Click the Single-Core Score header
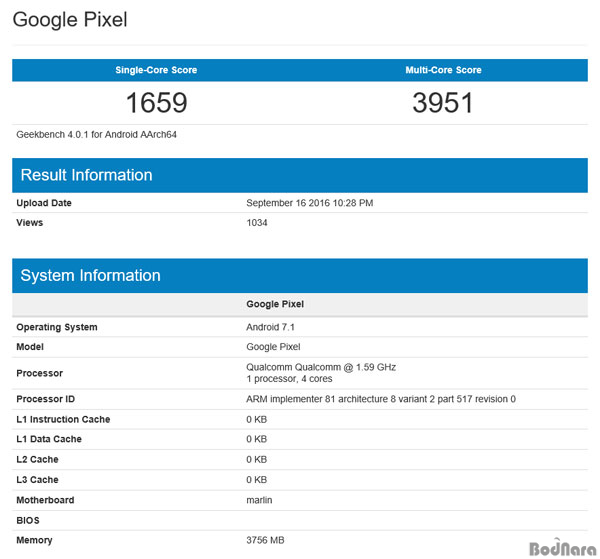The height and width of the screenshot is (559, 600). click(156, 70)
